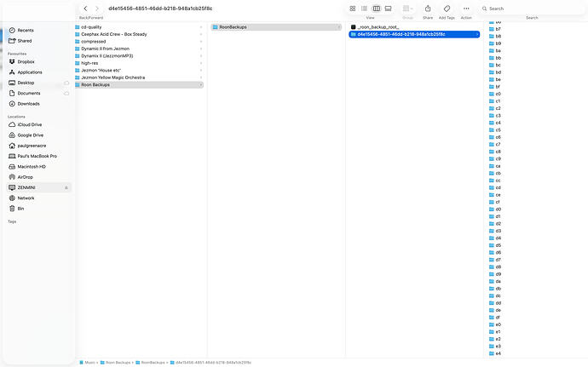The image size is (588, 367).
Task: Click the Add Tags icon
Action: pos(447,9)
